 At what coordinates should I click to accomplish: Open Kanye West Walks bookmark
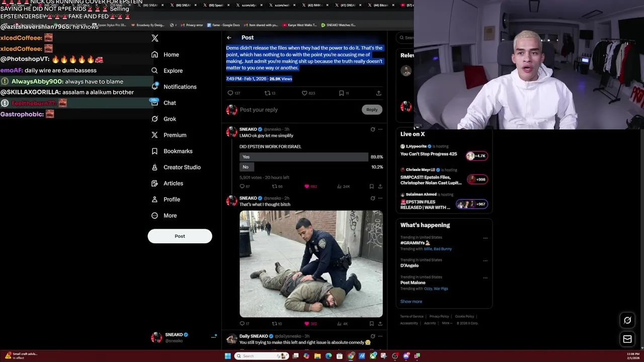[299, 25]
